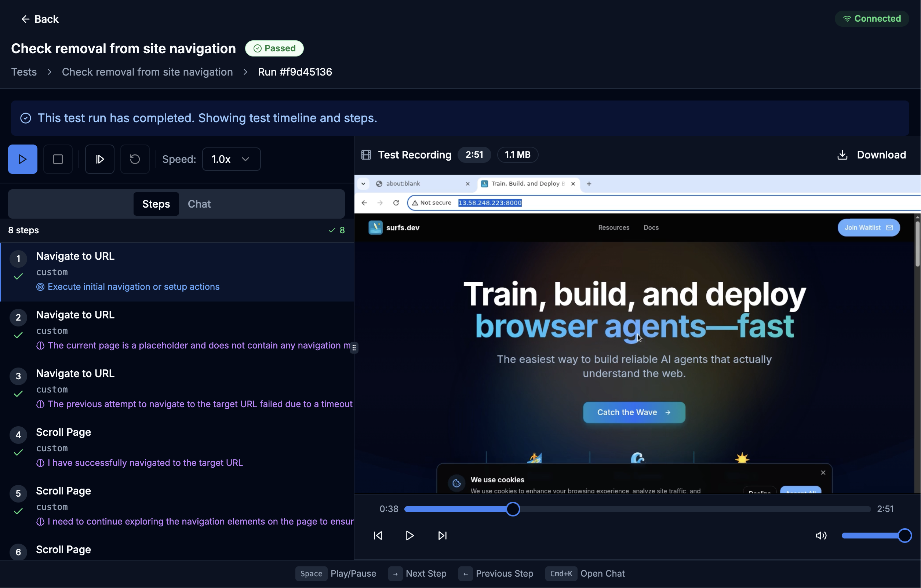Image resolution: width=921 pixels, height=588 pixels.
Task: Stop the test playback
Action: pyautogui.click(x=58, y=159)
